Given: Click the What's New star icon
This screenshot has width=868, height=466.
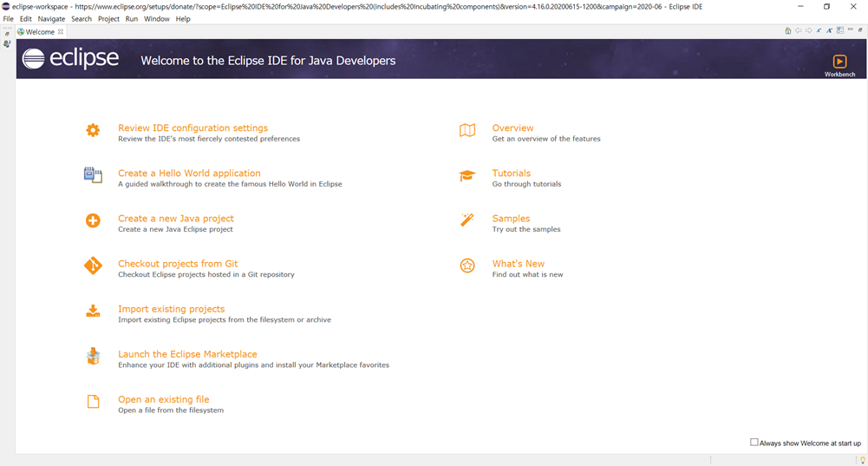Looking at the screenshot, I should click(x=467, y=266).
